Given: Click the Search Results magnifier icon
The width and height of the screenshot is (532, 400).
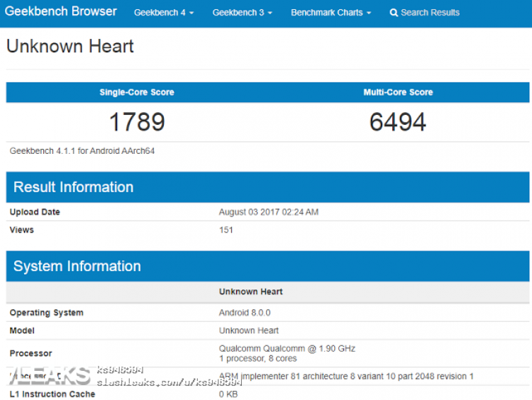Looking at the screenshot, I should pos(394,13).
